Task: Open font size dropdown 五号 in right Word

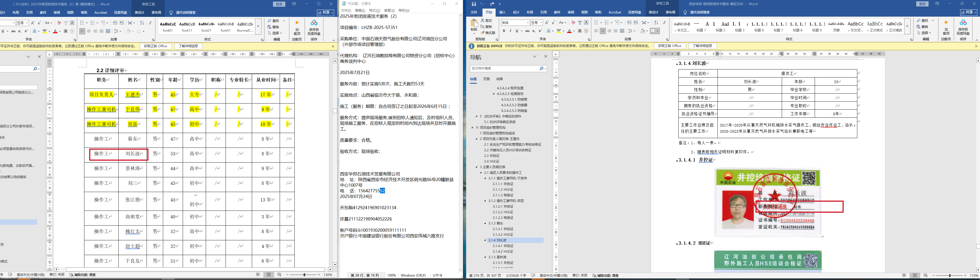Action: 541,23
